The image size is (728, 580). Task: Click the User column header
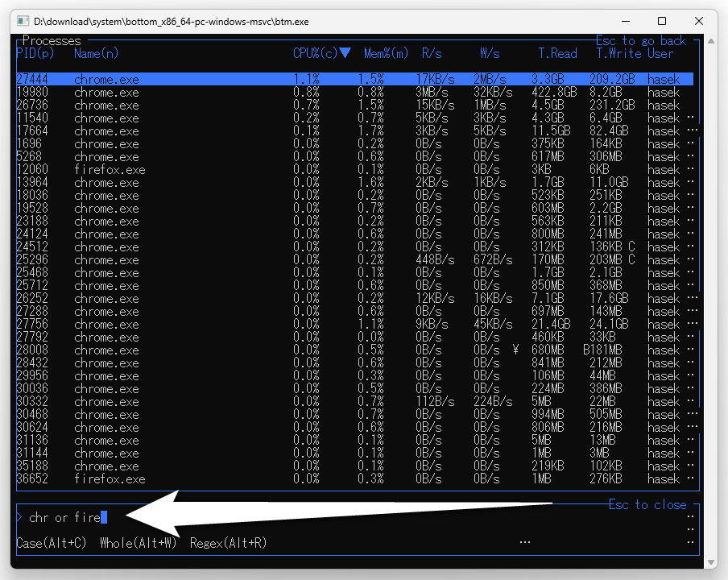(660, 53)
